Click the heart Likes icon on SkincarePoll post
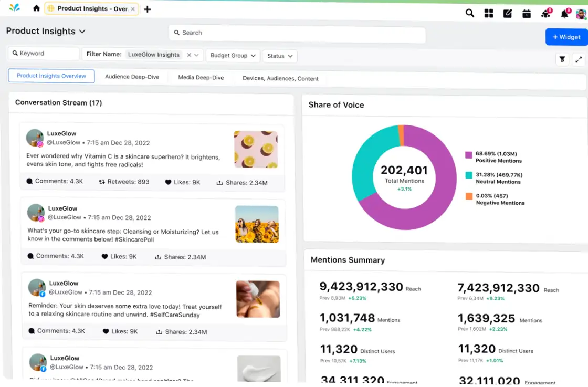Screen dimensions: 588x387 pos(104,256)
